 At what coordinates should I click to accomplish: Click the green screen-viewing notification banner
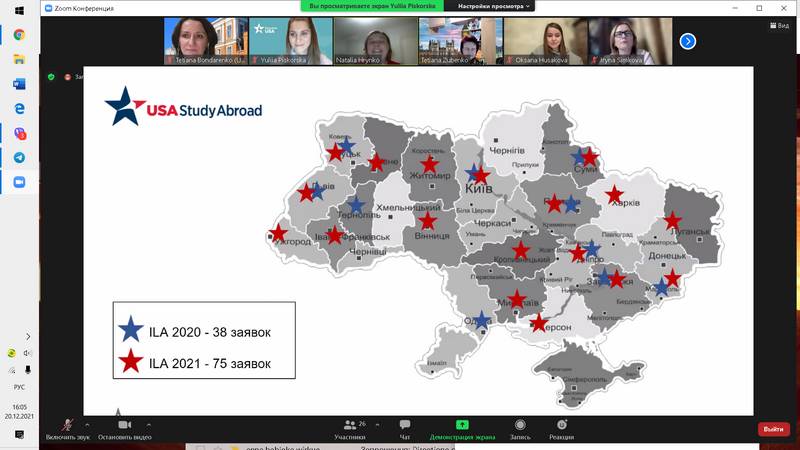[372, 6]
